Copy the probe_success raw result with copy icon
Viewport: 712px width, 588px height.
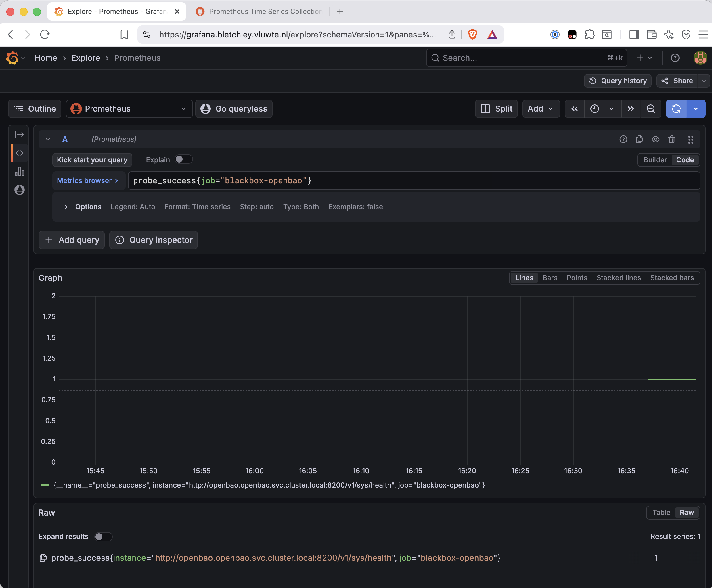pos(43,558)
